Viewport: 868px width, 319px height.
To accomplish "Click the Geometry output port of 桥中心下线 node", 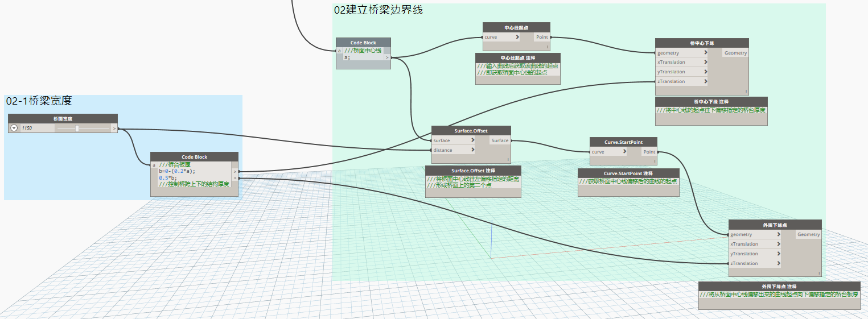I will (x=735, y=53).
